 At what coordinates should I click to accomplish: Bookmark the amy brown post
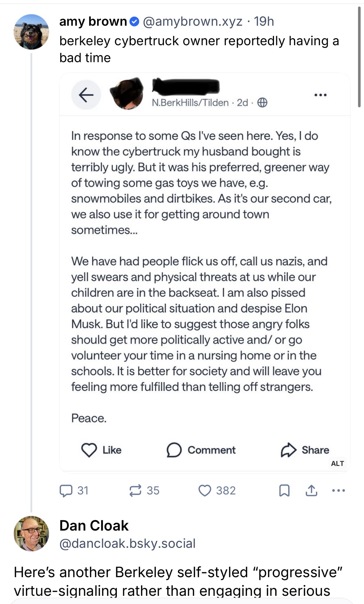pos(284,490)
